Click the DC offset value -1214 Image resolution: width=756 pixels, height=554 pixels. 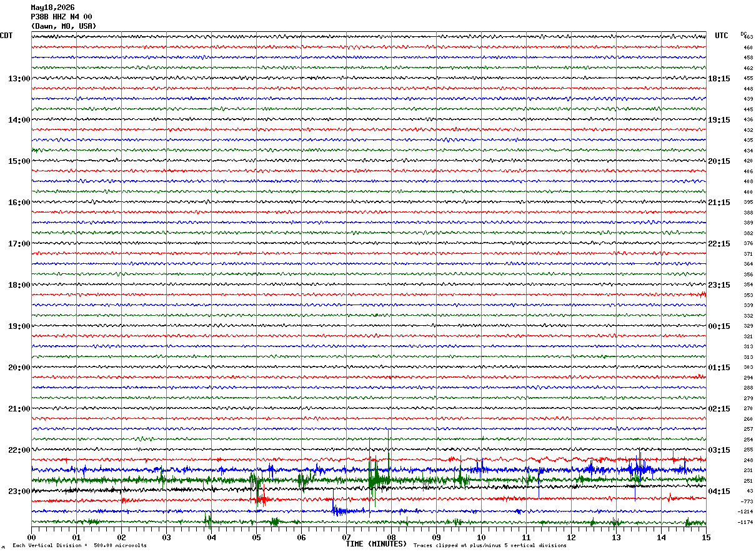coord(745,511)
